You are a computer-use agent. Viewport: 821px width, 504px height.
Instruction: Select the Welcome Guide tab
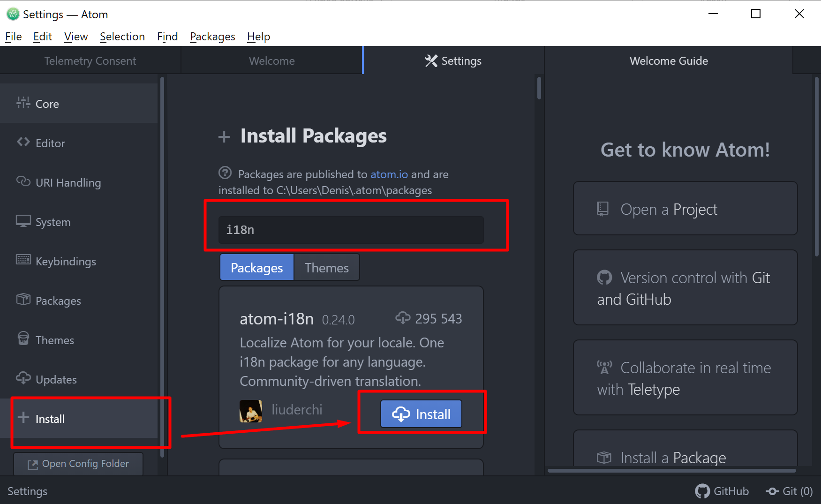[669, 60]
